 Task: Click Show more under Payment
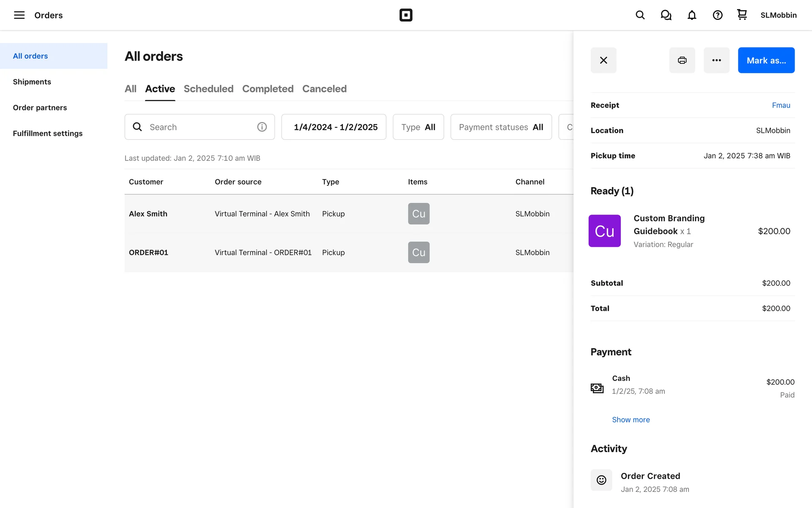tap(631, 420)
